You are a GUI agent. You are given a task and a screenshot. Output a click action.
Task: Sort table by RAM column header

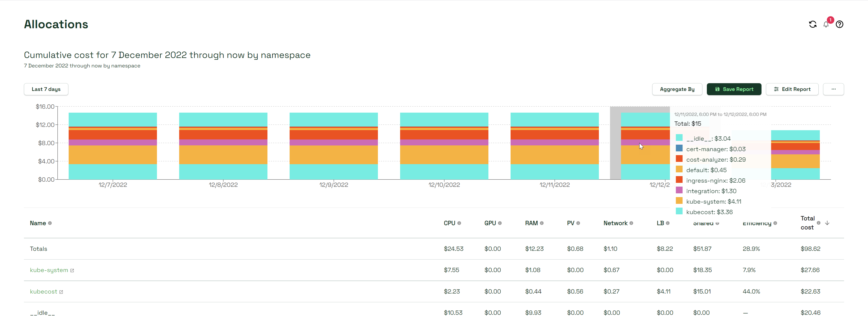[531, 223]
